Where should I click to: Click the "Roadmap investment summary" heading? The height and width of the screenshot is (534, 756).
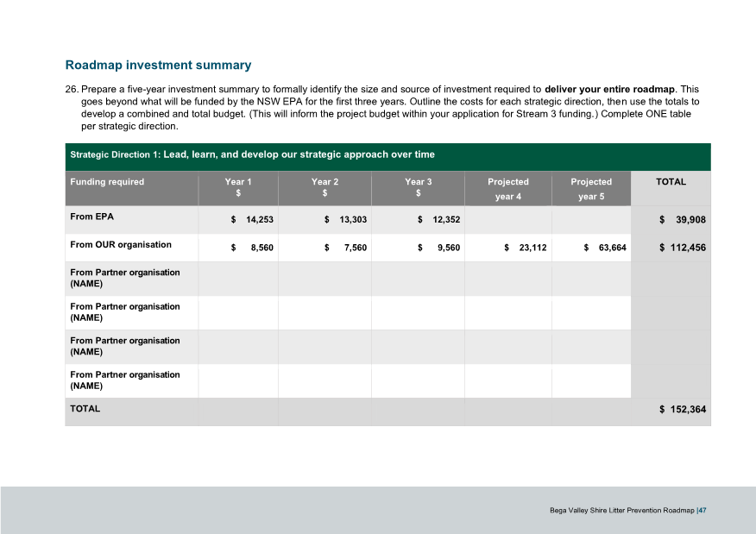point(158,65)
